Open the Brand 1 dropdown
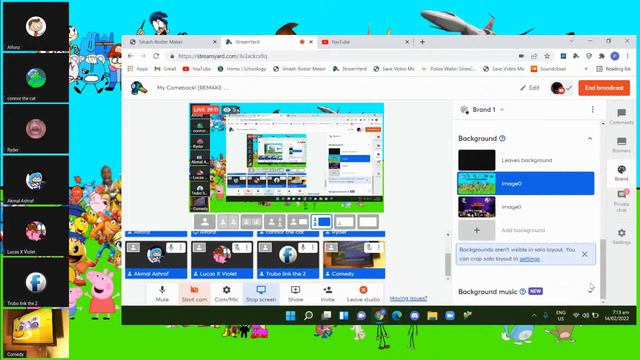Viewport: 640px width, 360px height. pyautogui.click(x=482, y=109)
